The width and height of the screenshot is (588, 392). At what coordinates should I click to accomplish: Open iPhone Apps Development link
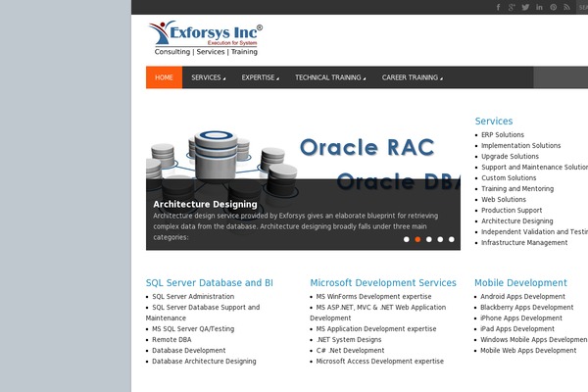[x=521, y=318]
